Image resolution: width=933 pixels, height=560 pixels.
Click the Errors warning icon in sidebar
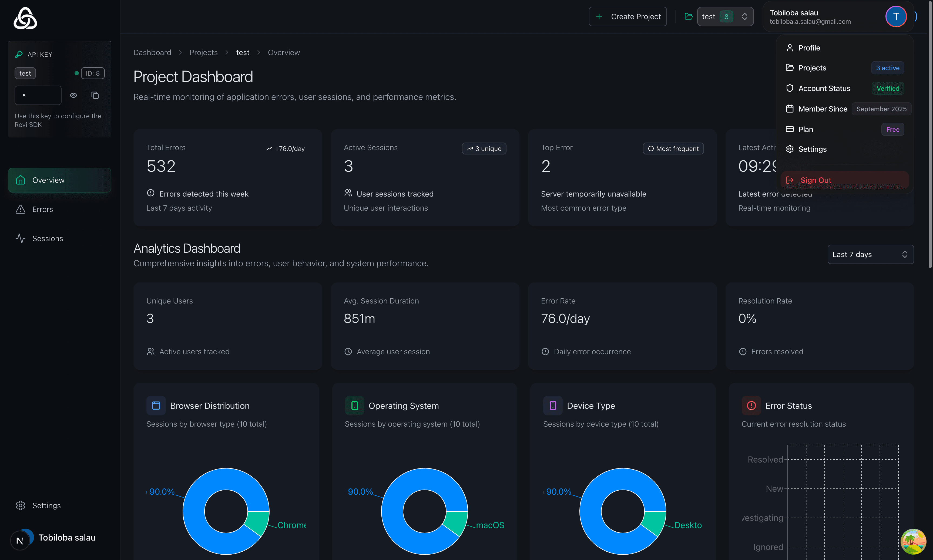coord(21,209)
